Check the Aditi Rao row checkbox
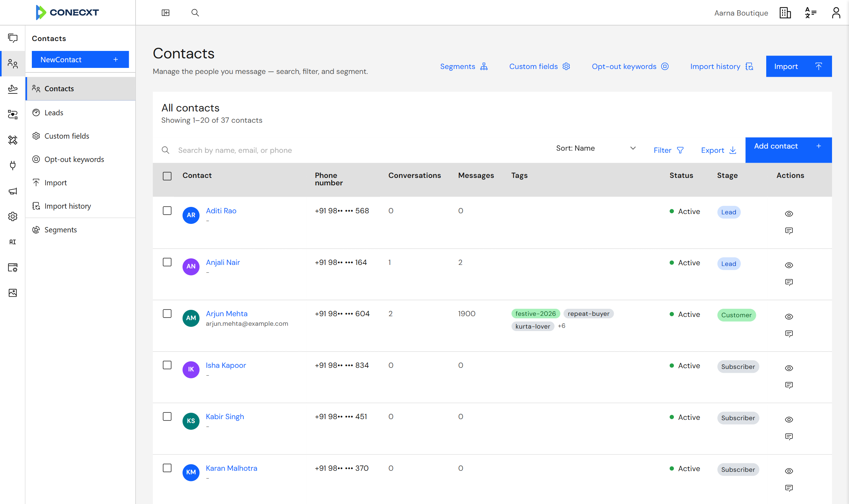 coord(167,211)
